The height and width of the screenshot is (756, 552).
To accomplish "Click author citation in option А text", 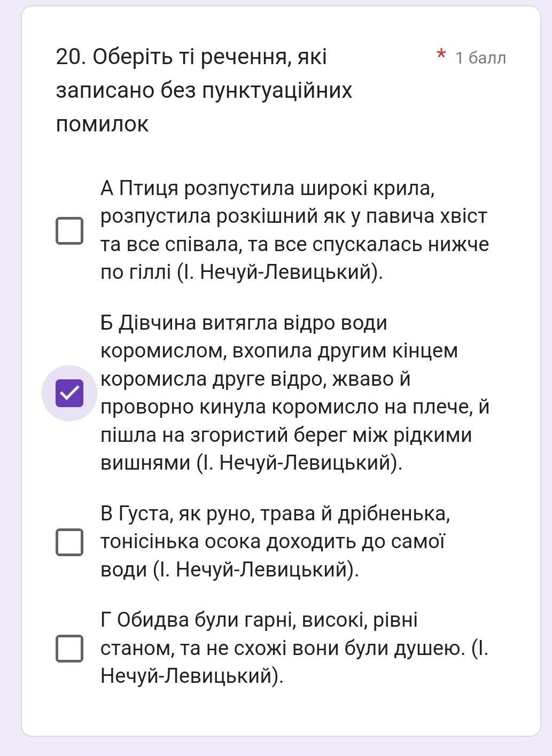I will tap(279, 272).
